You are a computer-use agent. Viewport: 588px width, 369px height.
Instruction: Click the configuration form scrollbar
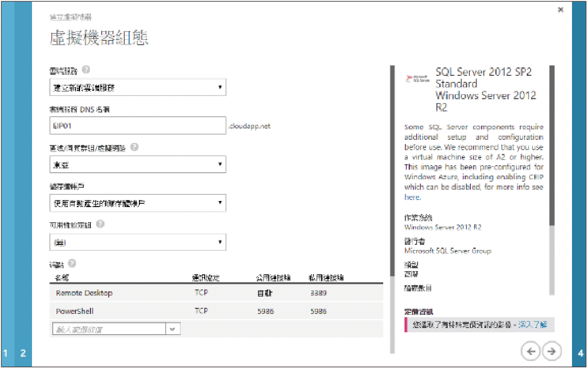392,170
